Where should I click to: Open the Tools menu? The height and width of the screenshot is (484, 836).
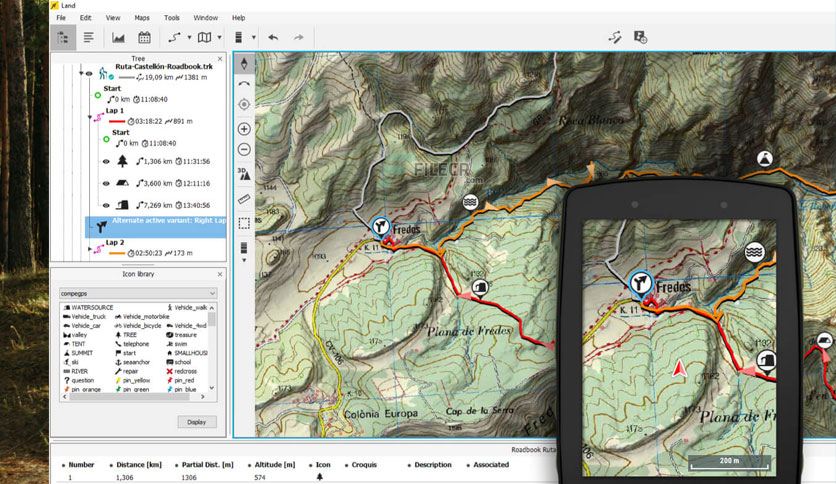(172, 18)
